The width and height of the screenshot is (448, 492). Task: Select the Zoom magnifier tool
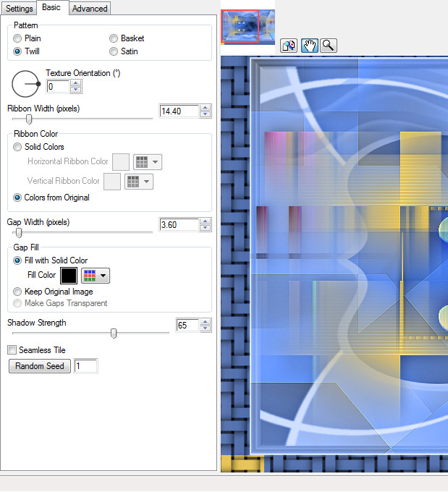(329, 46)
